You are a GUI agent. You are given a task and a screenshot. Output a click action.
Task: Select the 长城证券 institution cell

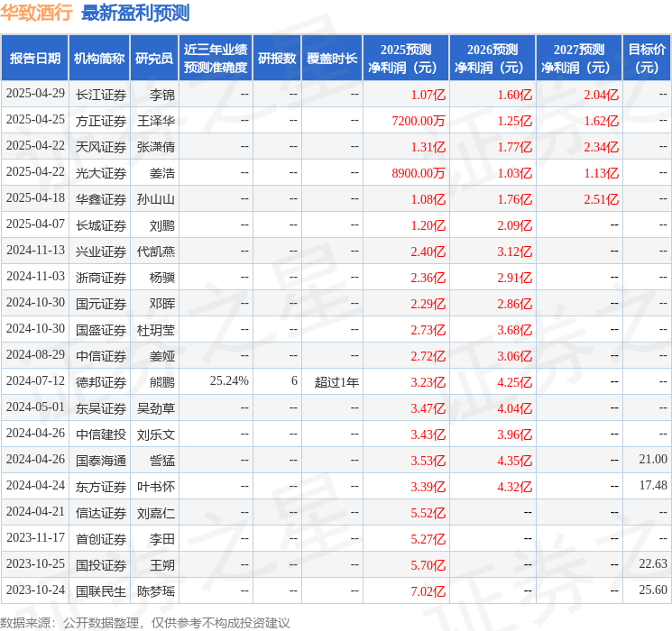101,225
